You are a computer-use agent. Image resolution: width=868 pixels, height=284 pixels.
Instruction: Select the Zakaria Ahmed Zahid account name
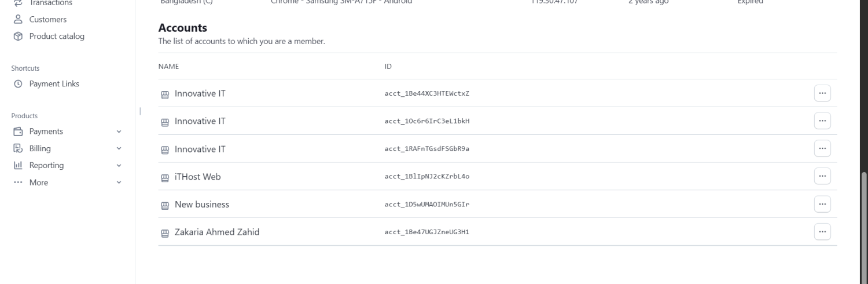click(216, 232)
